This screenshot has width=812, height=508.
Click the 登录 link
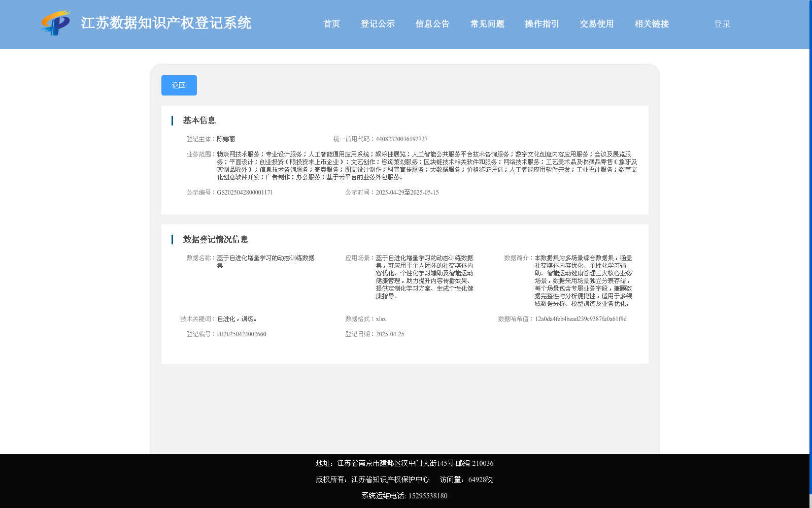coord(722,24)
